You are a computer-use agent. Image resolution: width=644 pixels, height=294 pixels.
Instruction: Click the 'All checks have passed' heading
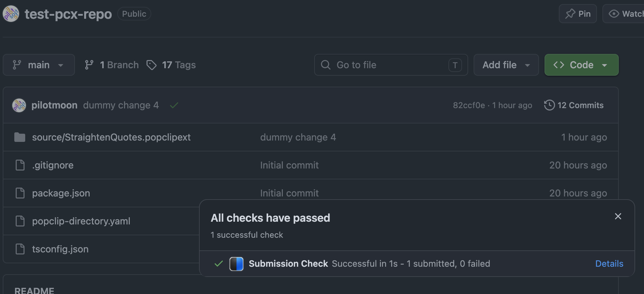[271, 218]
